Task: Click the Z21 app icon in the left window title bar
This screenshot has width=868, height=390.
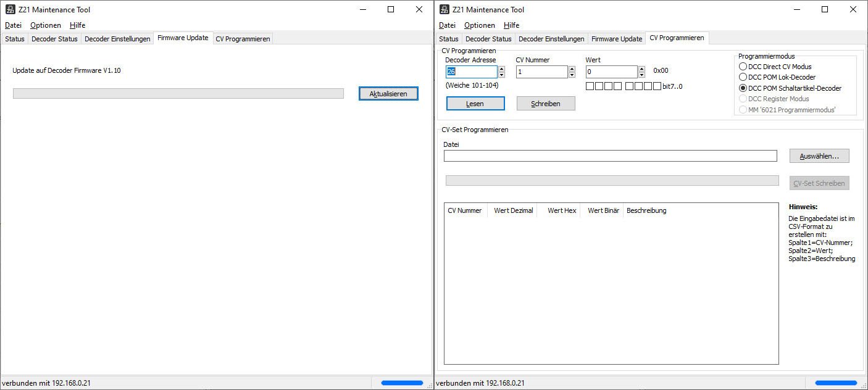Action: click(10, 9)
